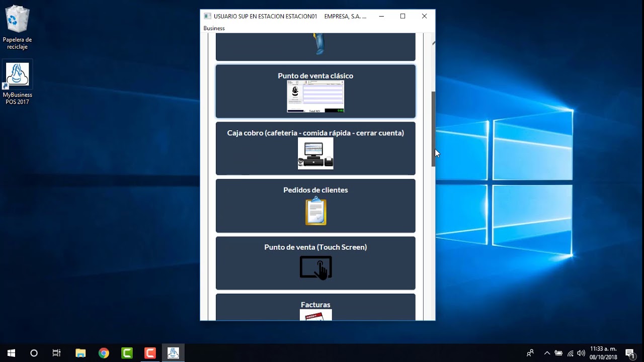Show hidden system tray icons
The image size is (644, 362).
coord(547,353)
